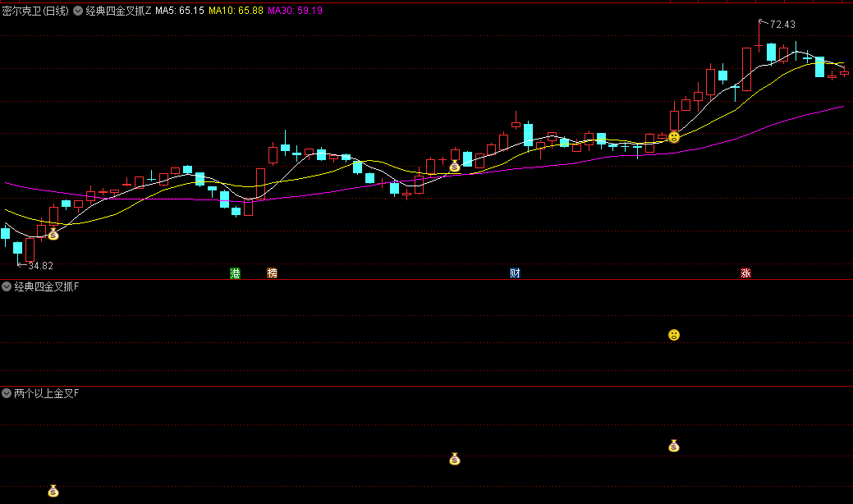
Task: Expand the 两个以上金叉F indicator panel menu arrow
Action: click(7, 393)
